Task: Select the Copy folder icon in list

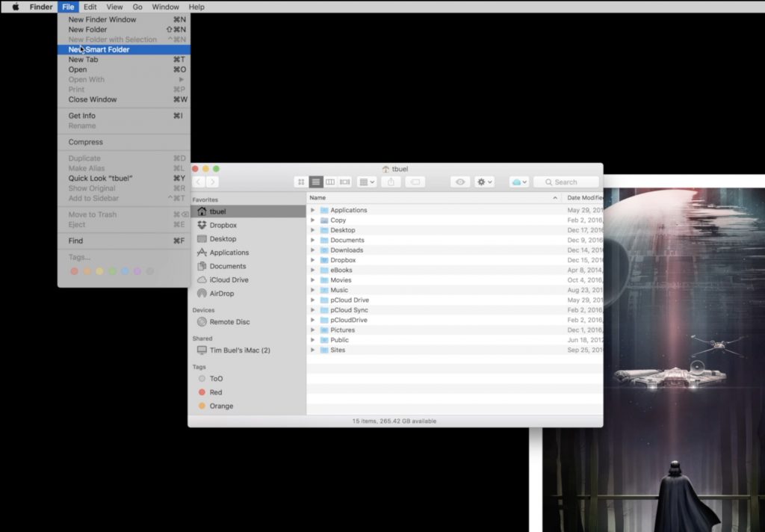Action: [324, 220]
